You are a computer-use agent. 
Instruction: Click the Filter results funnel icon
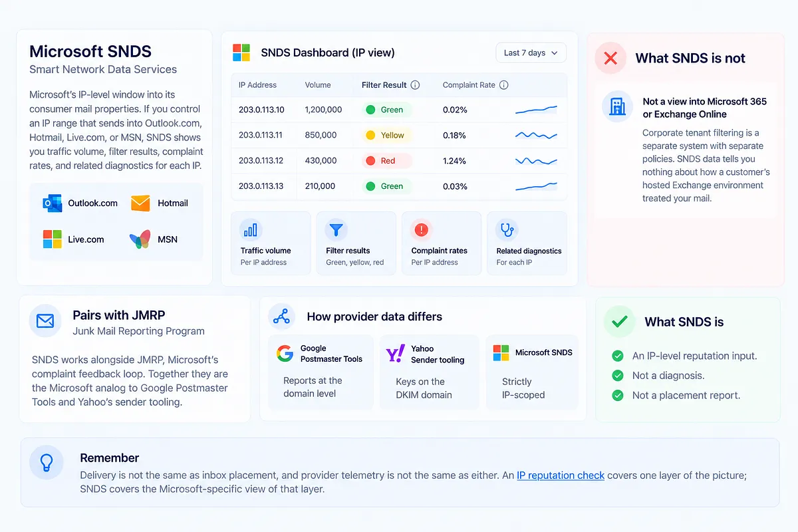336,230
